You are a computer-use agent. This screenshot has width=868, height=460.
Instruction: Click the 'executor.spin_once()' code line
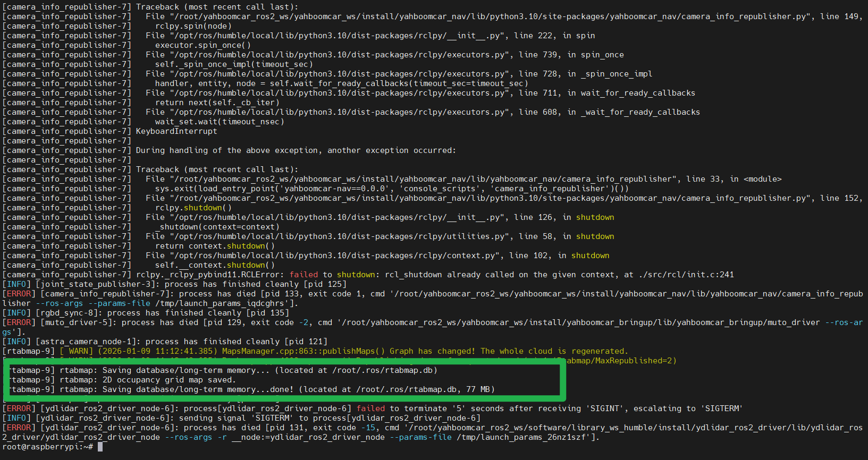[x=203, y=45]
